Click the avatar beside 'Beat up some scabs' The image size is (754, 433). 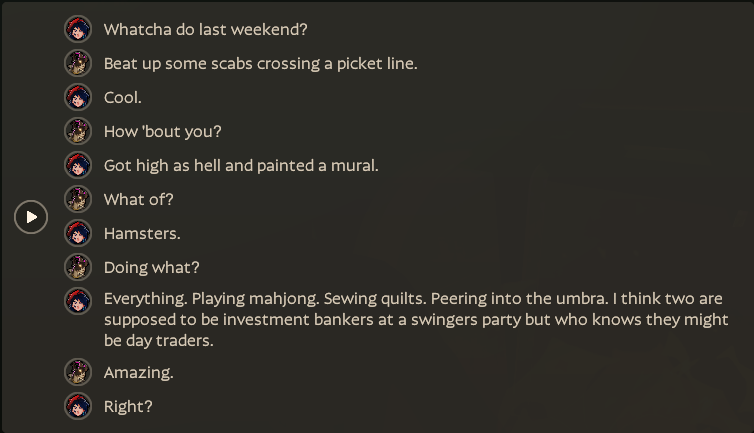click(78, 63)
